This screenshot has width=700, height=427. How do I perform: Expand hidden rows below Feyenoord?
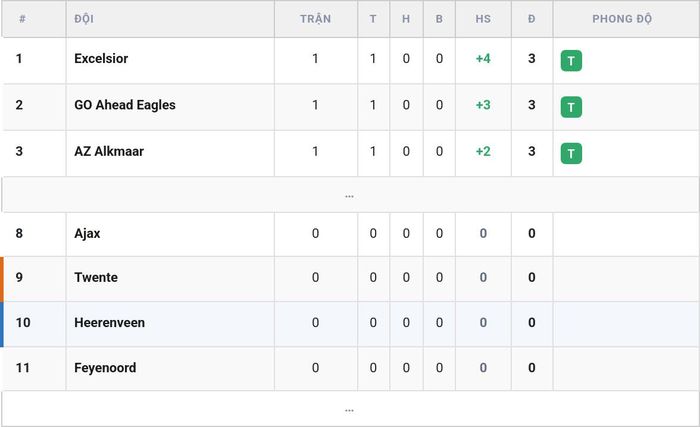point(350,409)
